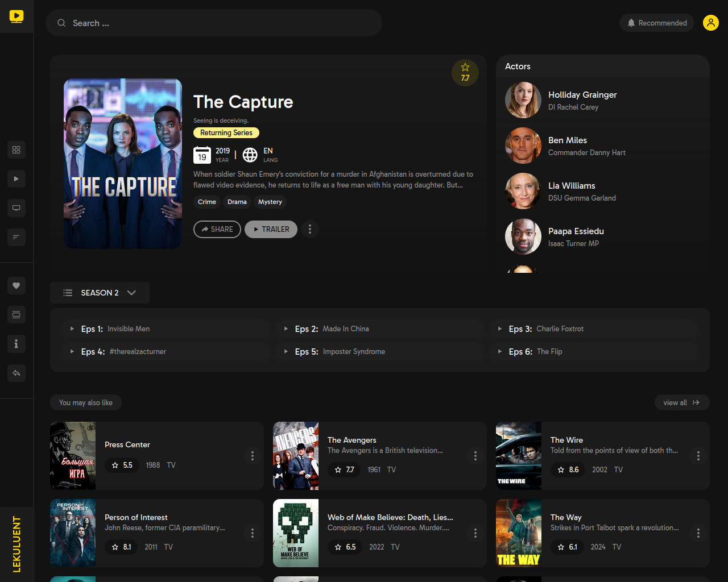728x582 pixels.
Task: Click the 7.7 star rating badge
Action: coord(465,73)
